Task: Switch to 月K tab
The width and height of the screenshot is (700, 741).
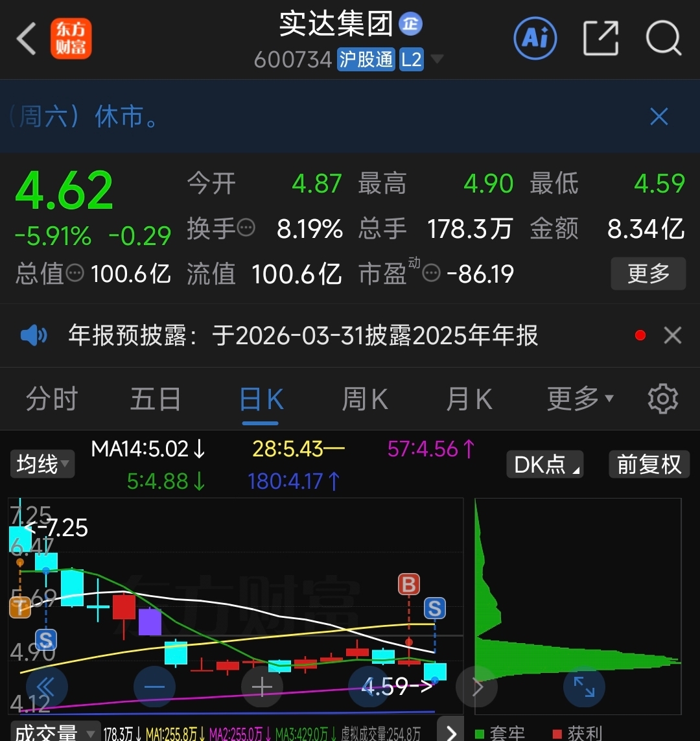Action: [x=469, y=399]
